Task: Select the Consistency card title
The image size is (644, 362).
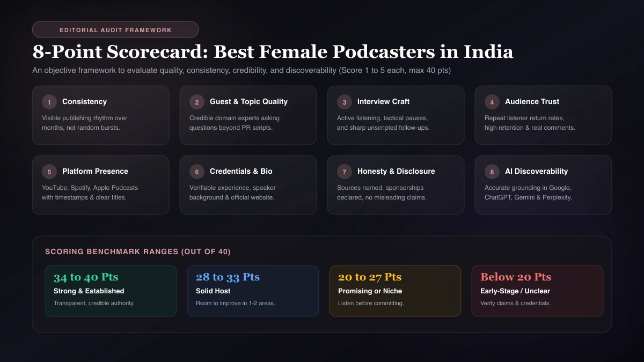Action: [84, 102]
